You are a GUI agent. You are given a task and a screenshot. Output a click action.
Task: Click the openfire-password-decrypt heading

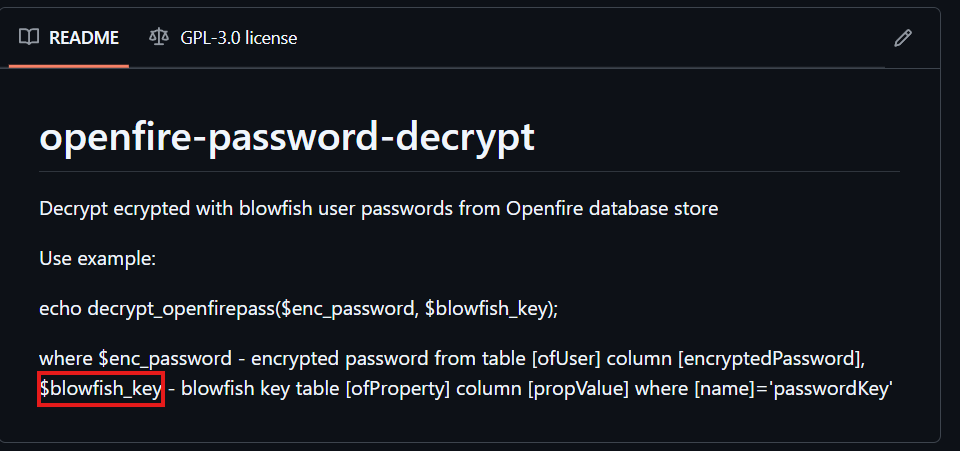tap(287, 137)
